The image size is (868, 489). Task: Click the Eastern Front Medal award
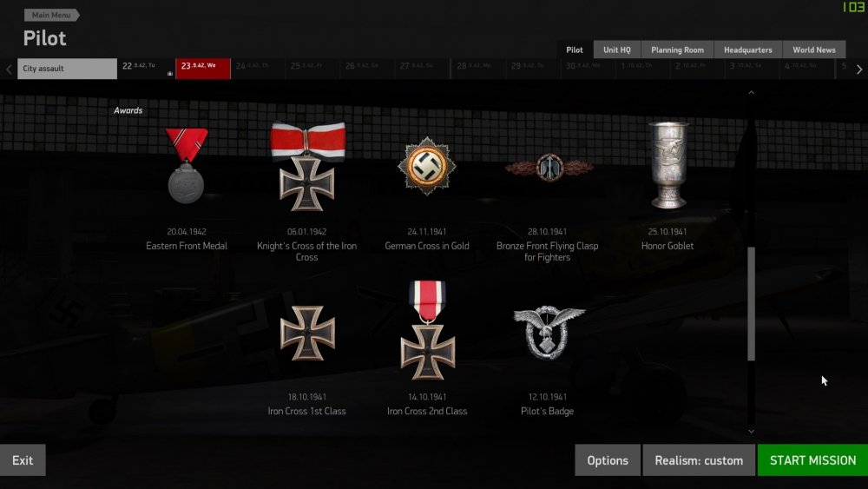pos(187,166)
